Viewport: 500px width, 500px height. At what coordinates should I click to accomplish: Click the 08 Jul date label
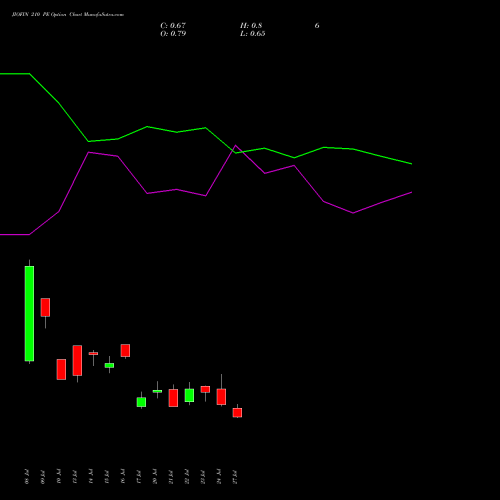click(x=27, y=477)
